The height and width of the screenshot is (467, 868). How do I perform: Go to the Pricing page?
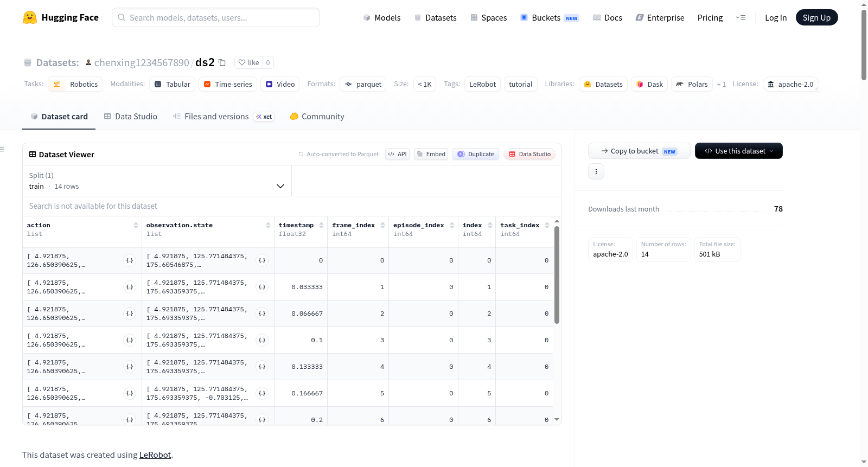click(710, 17)
